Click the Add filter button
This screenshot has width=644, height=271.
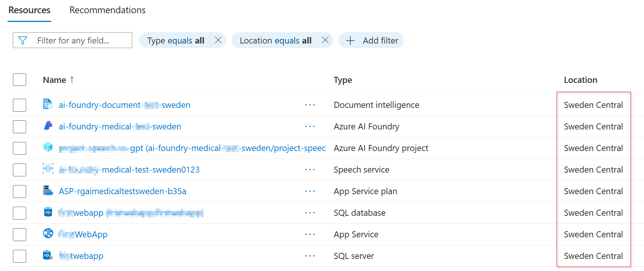[371, 40]
